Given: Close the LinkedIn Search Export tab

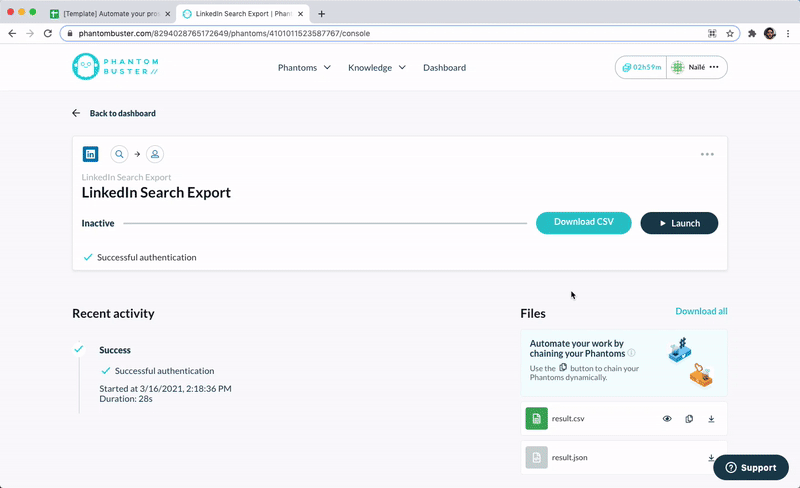Looking at the screenshot, I should coord(301,14).
